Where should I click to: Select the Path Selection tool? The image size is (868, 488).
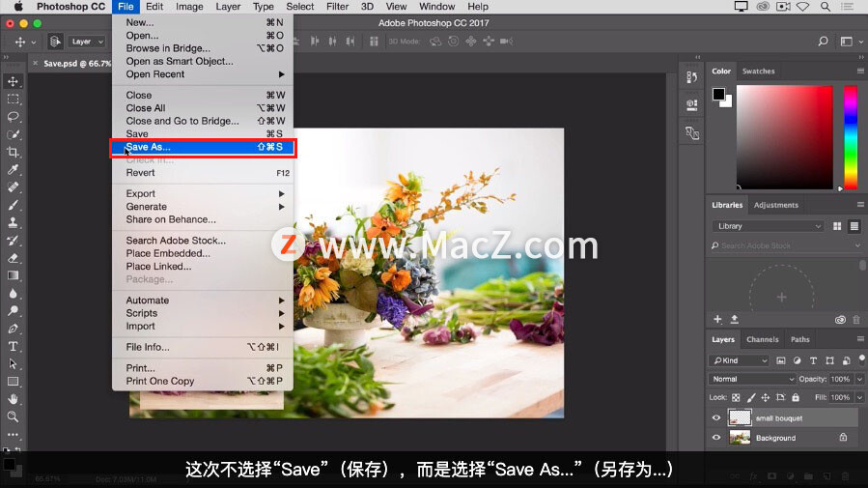click(x=13, y=364)
